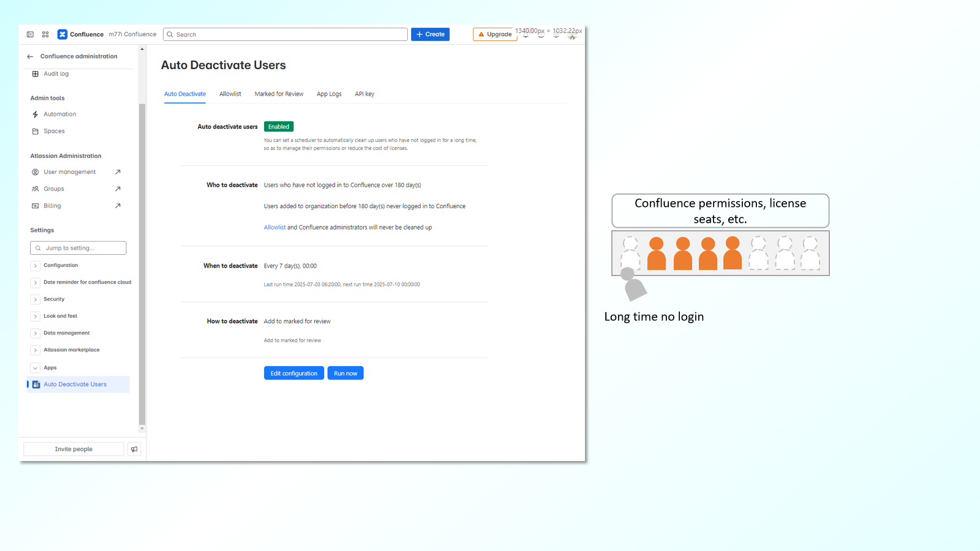Open Groups external link arrow
This screenshot has width=980, height=551.
point(118,189)
